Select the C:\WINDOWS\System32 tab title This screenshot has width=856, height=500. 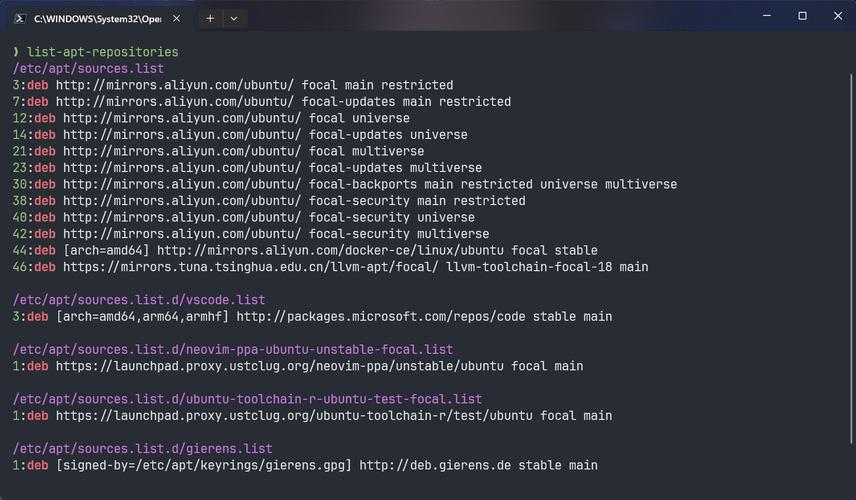(96, 18)
